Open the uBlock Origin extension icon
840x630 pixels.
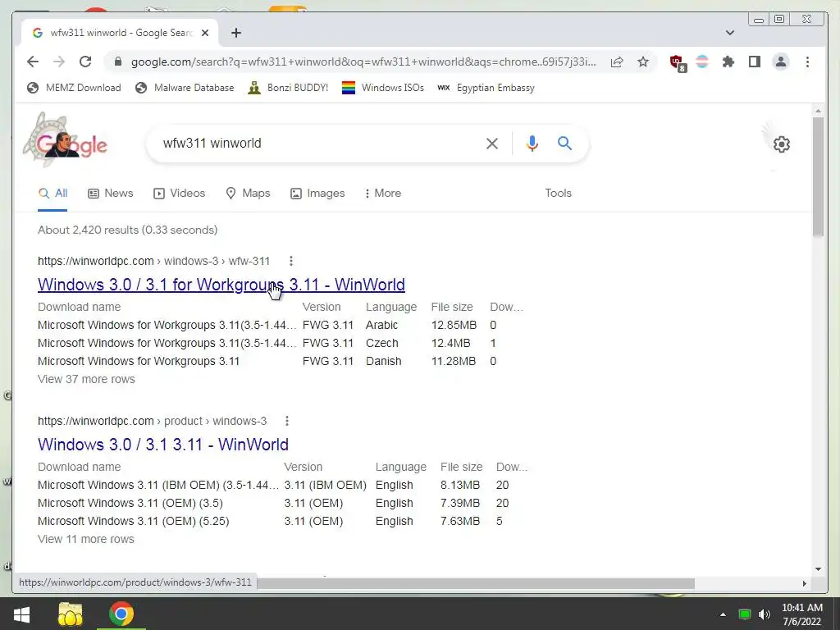678,62
